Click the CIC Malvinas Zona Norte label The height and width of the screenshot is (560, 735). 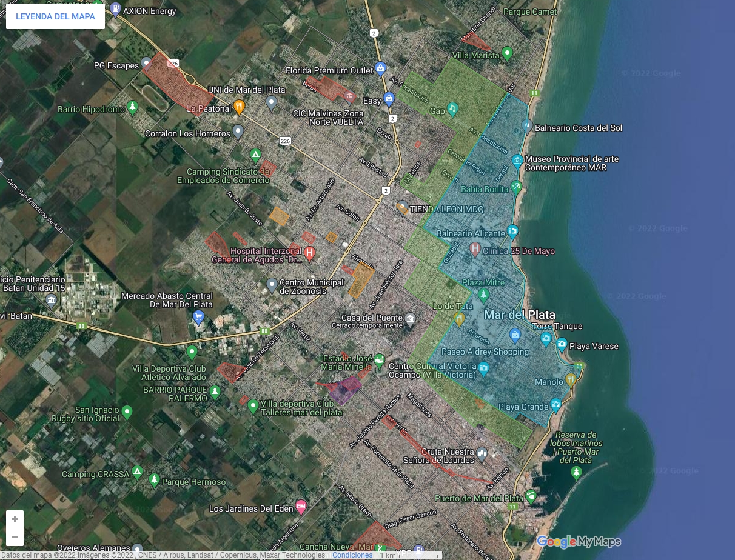click(x=328, y=118)
